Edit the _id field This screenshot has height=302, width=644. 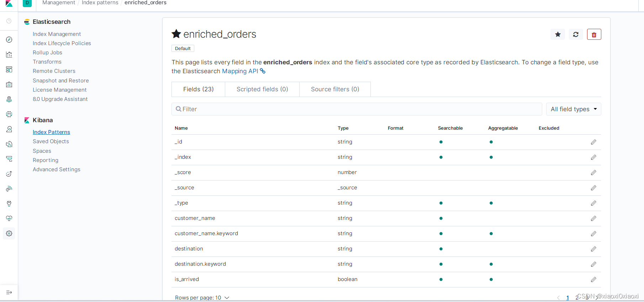(x=593, y=142)
